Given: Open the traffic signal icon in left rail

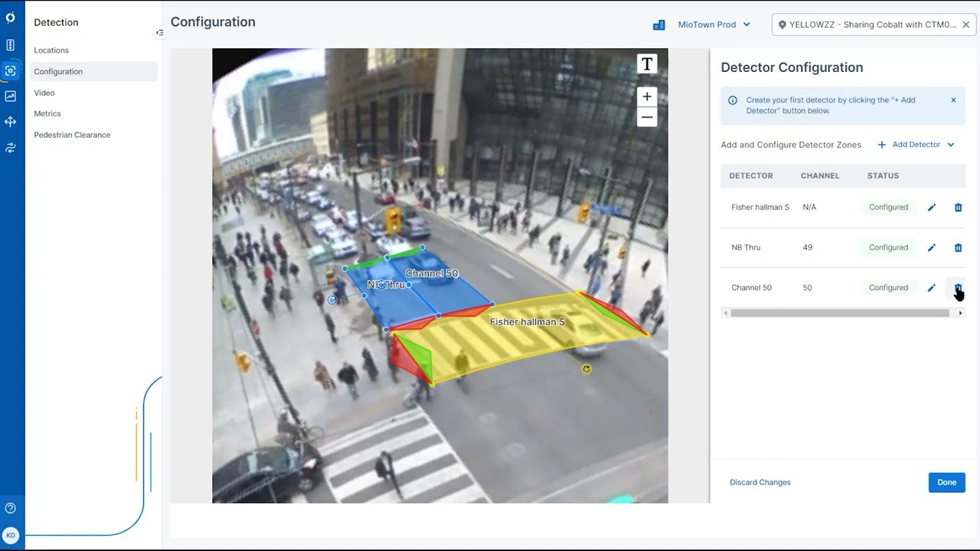Looking at the screenshot, I should (10, 45).
